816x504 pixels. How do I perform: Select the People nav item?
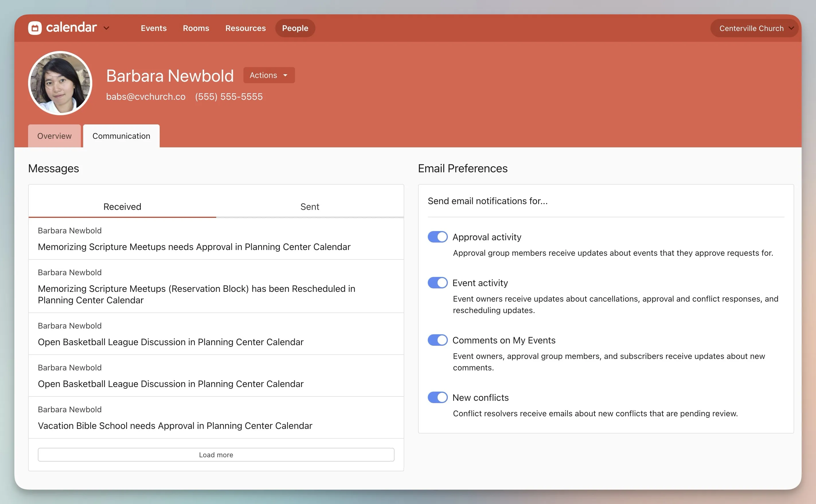pyautogui.click(x=295, y=28)
